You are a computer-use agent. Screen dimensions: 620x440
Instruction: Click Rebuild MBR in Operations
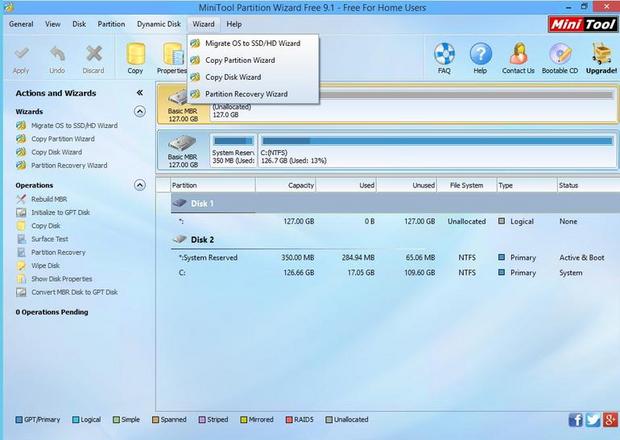(48, 199)
